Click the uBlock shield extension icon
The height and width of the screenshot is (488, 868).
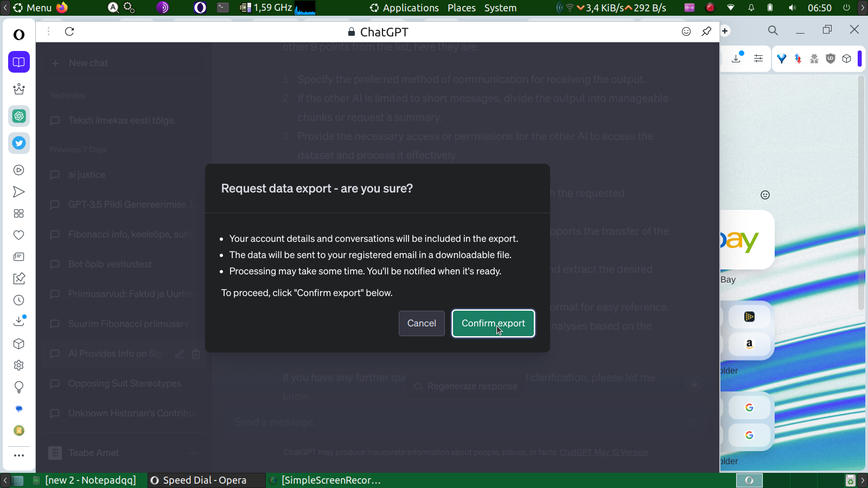(x=830, y=59)
